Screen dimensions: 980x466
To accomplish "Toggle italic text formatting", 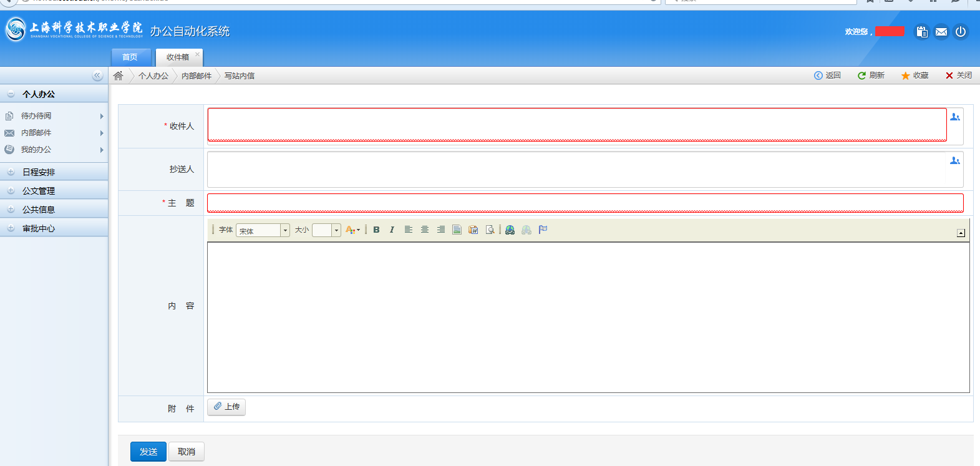I will (392, 230).
